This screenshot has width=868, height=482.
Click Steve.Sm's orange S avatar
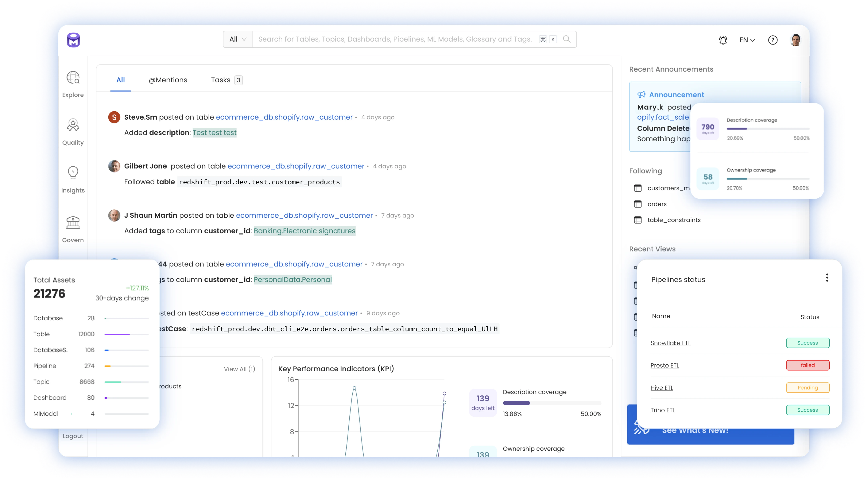pos(114,117)
